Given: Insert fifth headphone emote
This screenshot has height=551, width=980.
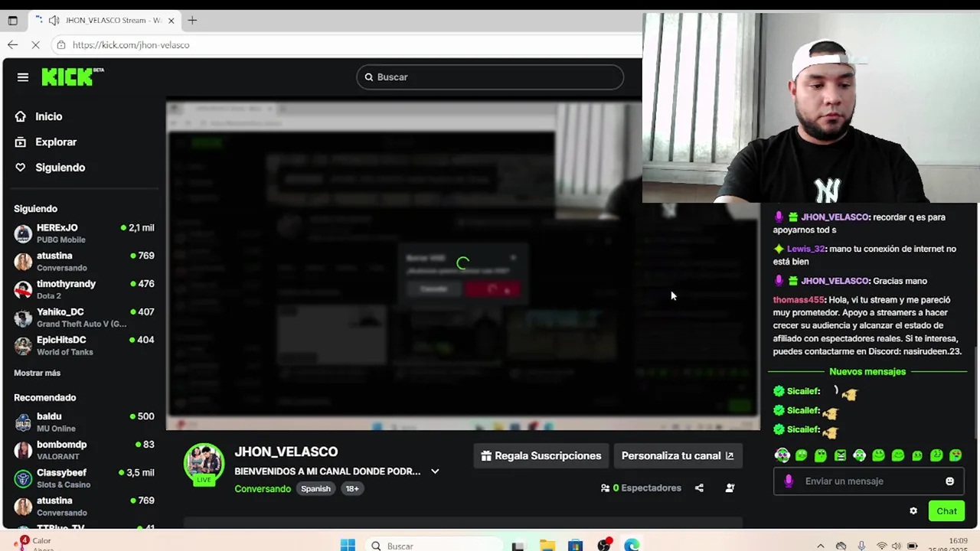Looking at the screenshot, I should [859, 455].
